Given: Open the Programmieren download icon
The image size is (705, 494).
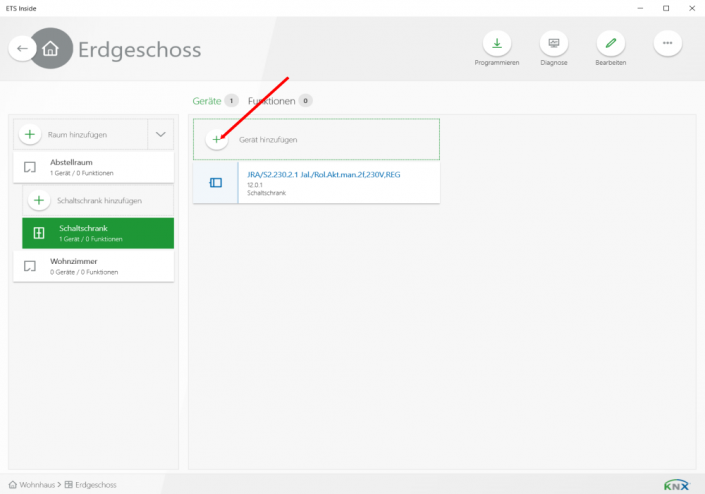Looking at the screenshot, I should tap(497, 43).
